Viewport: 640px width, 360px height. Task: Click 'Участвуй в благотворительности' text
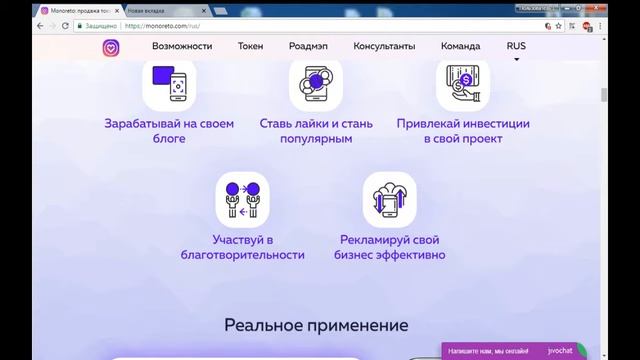242,247
